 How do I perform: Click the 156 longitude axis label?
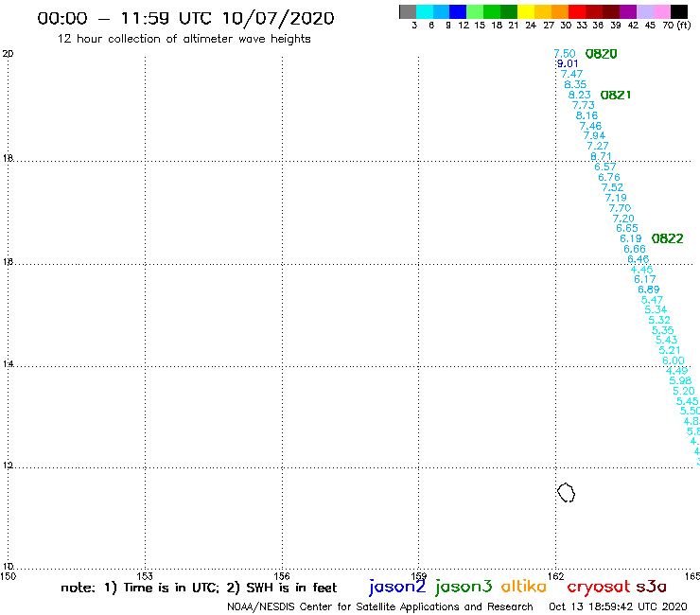click(x=282, y=576)
